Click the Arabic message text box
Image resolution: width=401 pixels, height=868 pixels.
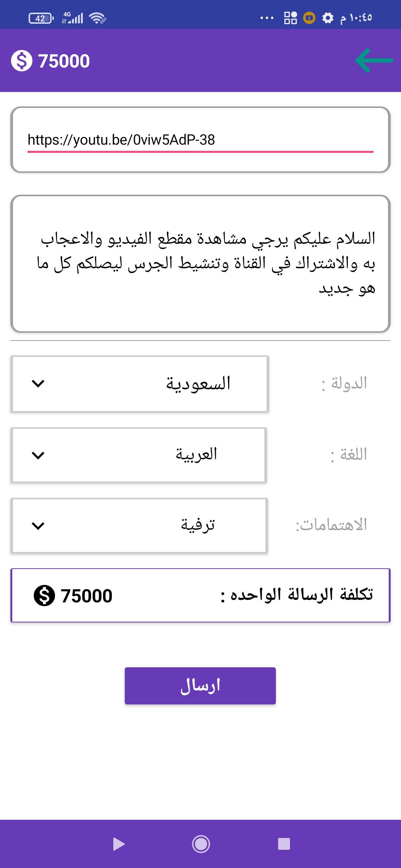coord(200,264)
